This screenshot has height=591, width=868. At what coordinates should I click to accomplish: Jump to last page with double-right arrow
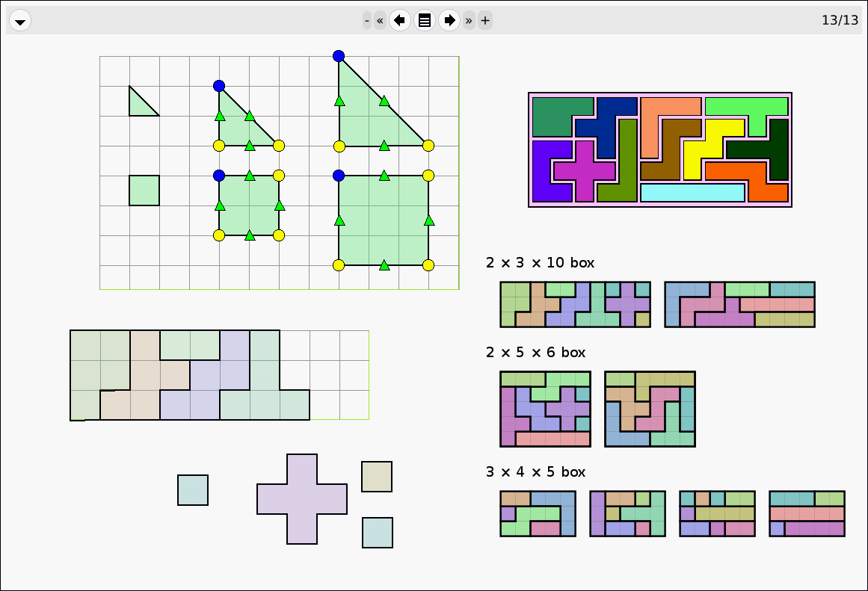click(469, 21)
